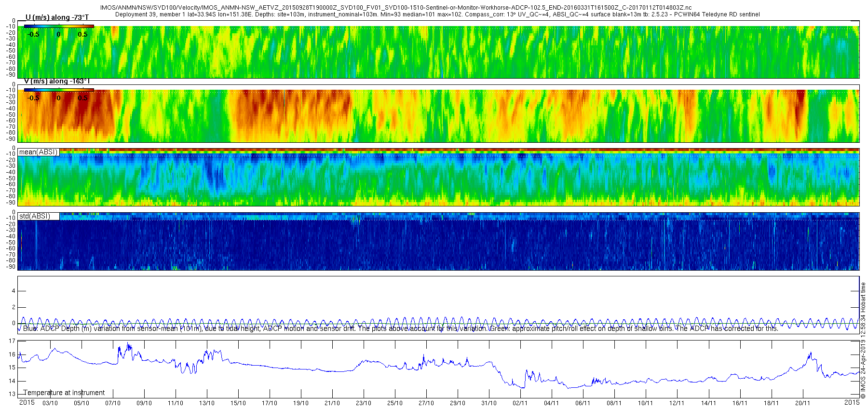
Task: Click the 18/11 date tick label
Action: coord(771,403)
